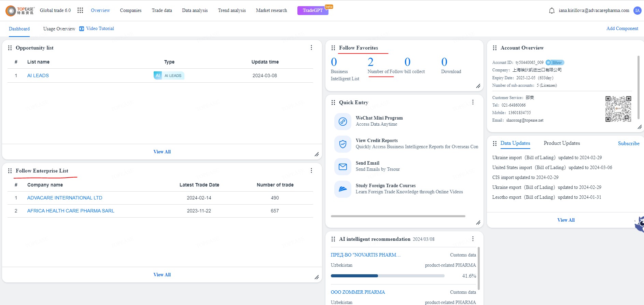This screenshot has width=644, height=305.
Task: Click Account Overview vertical scrollbar
Action: click(639, 87)
